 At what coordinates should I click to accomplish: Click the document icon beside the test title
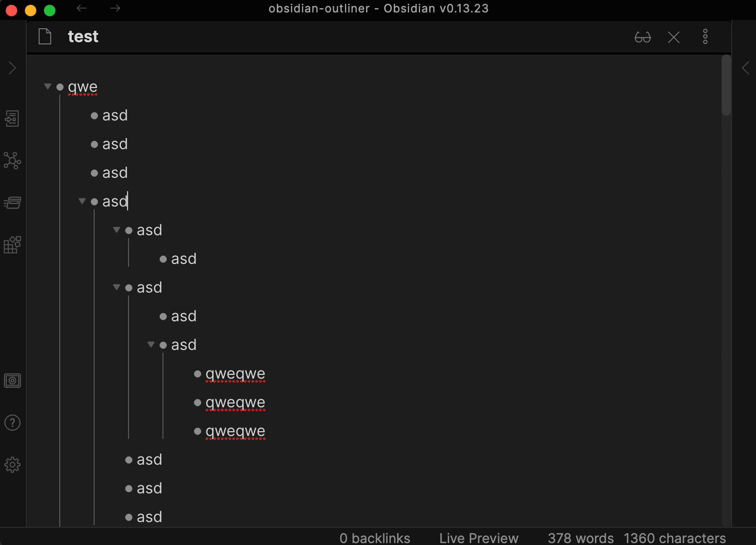(x=45, y=36)
